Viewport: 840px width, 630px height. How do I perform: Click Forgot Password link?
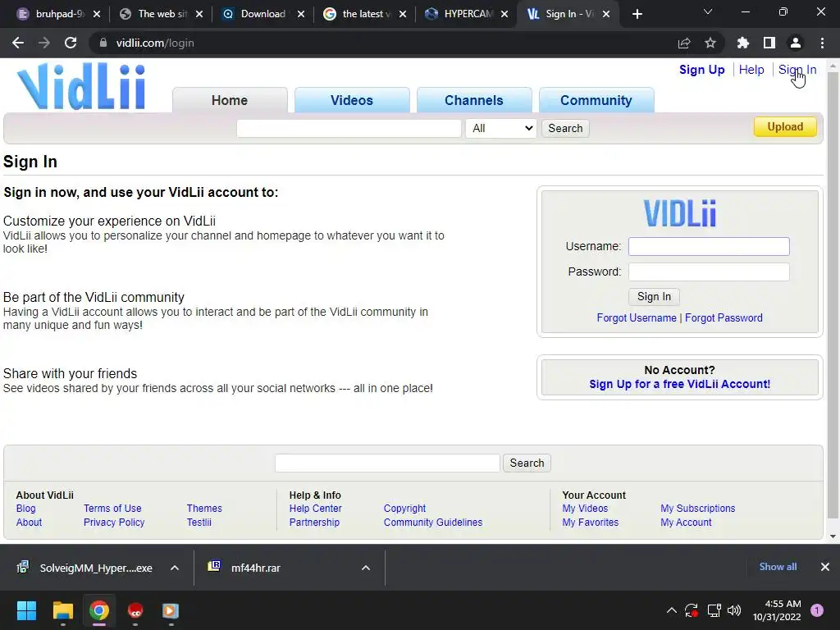[x=724, y=317]
